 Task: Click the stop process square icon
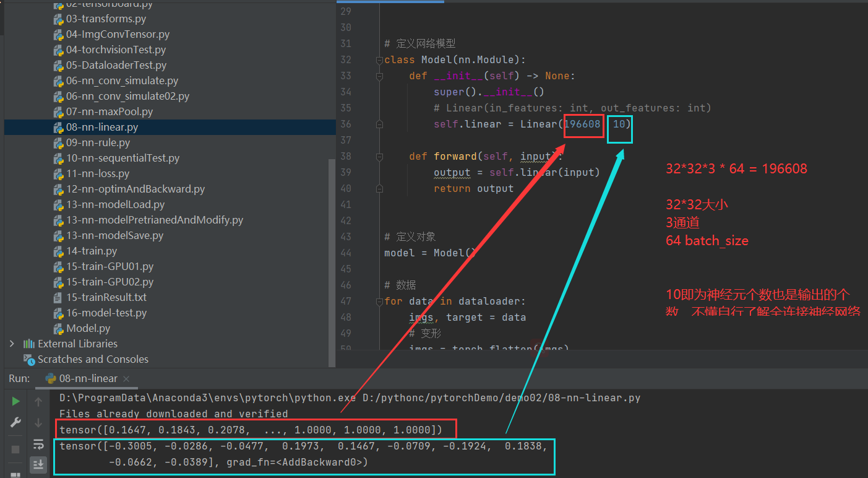(x=15, y=449)
